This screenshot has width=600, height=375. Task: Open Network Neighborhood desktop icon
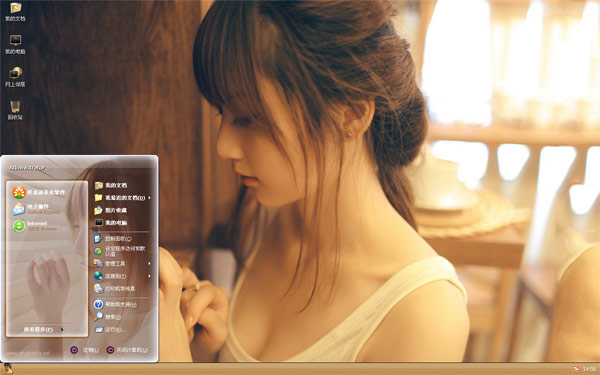tap(15, 77)
